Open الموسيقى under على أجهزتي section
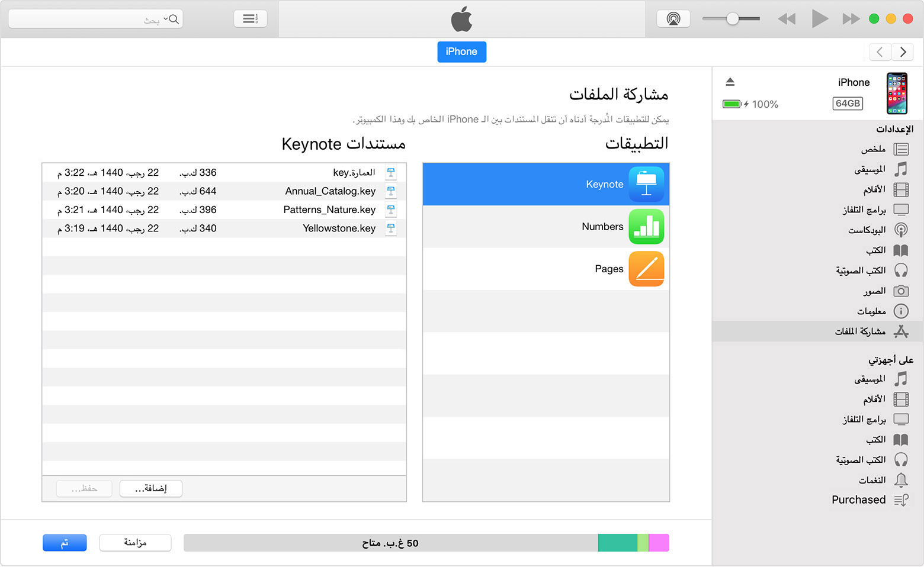 point(817,379)
